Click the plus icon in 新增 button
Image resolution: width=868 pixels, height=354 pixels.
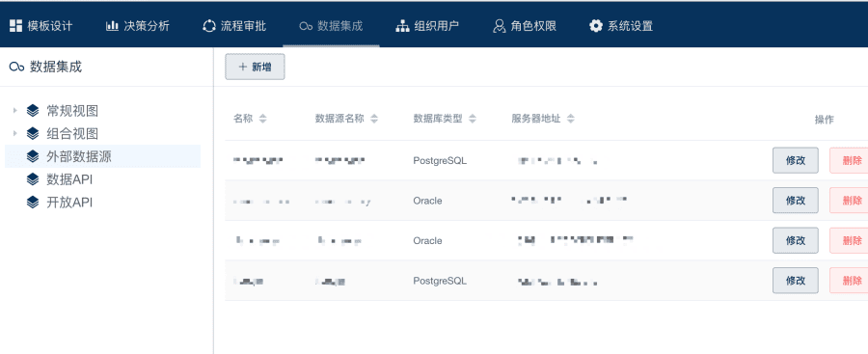pos(242,67)
